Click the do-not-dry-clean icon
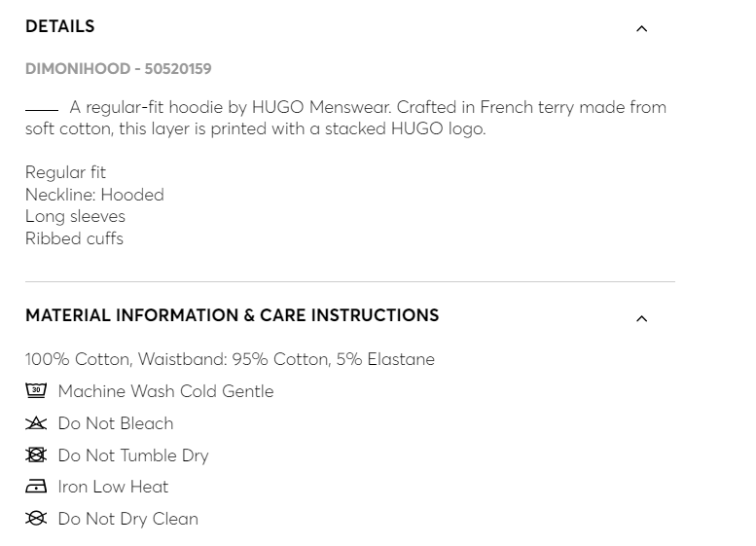756x546 pixels. pyautogui.click(x=36, y=519)
